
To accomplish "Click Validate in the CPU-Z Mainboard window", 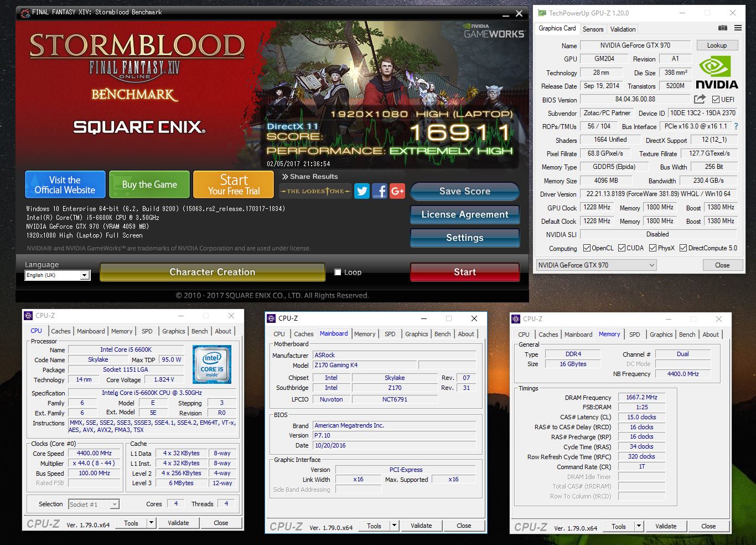I will pos(421,526).
